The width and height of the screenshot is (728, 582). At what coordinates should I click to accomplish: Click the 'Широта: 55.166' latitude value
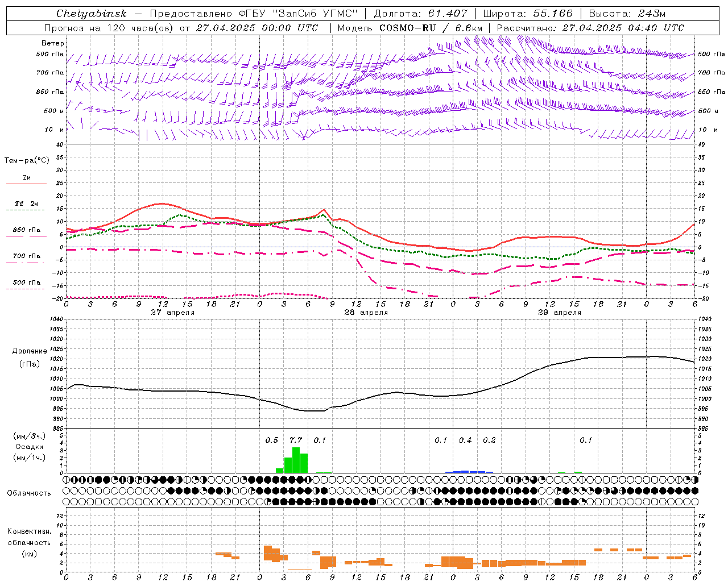(x=528, y=14)
